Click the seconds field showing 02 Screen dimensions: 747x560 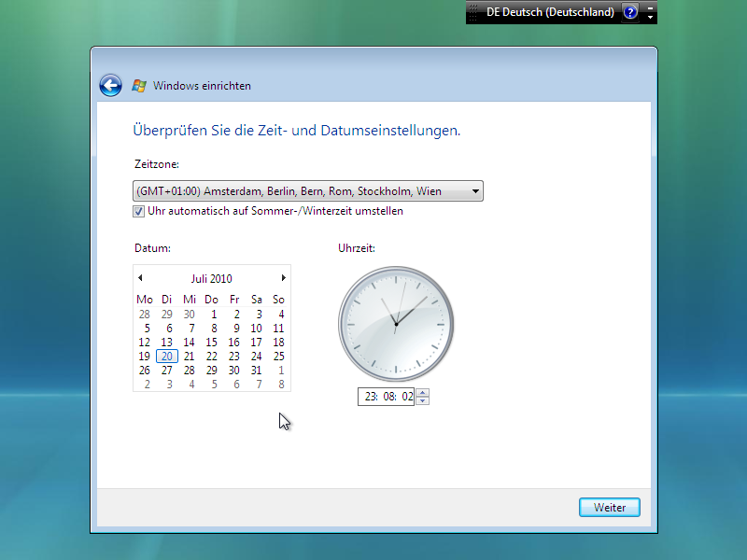coord(407,397)
